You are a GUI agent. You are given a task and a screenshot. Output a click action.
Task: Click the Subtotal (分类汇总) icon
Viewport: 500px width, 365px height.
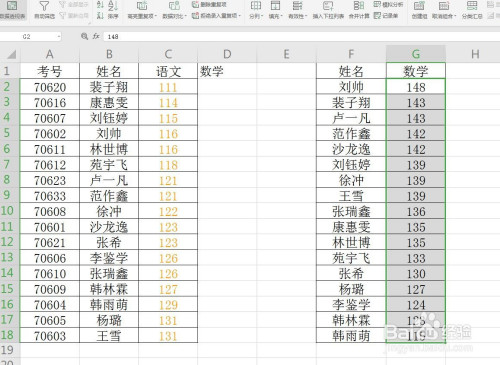472,6
